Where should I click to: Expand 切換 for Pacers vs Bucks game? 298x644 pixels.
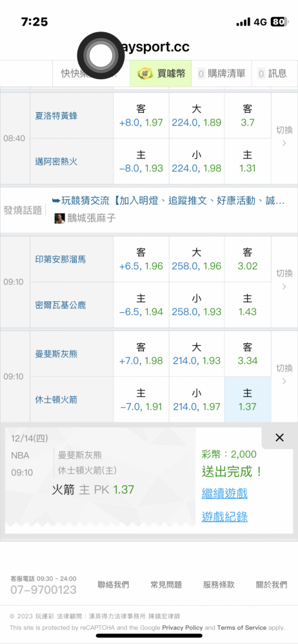pos(284,282)
